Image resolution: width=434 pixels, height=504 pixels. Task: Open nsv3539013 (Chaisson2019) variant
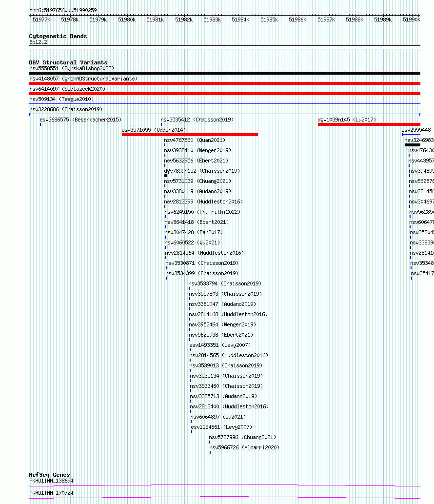point(226,367)
